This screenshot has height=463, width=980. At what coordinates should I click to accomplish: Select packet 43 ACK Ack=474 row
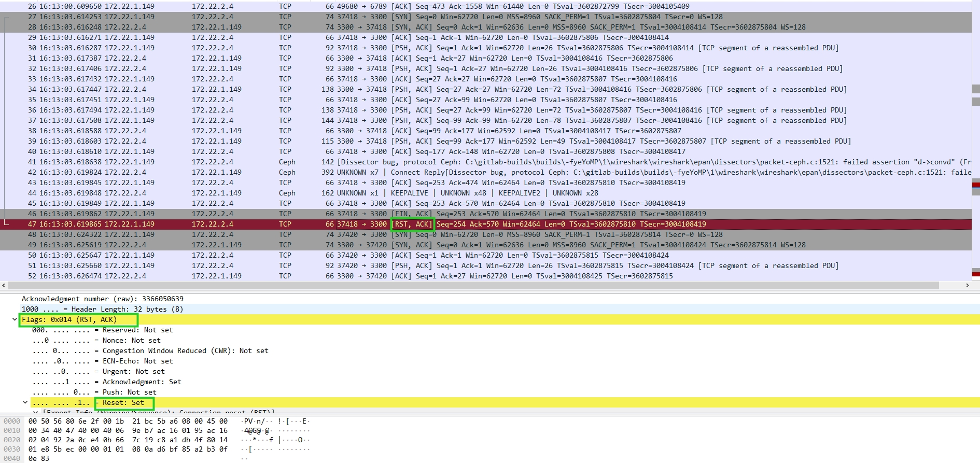click(486, 183)
